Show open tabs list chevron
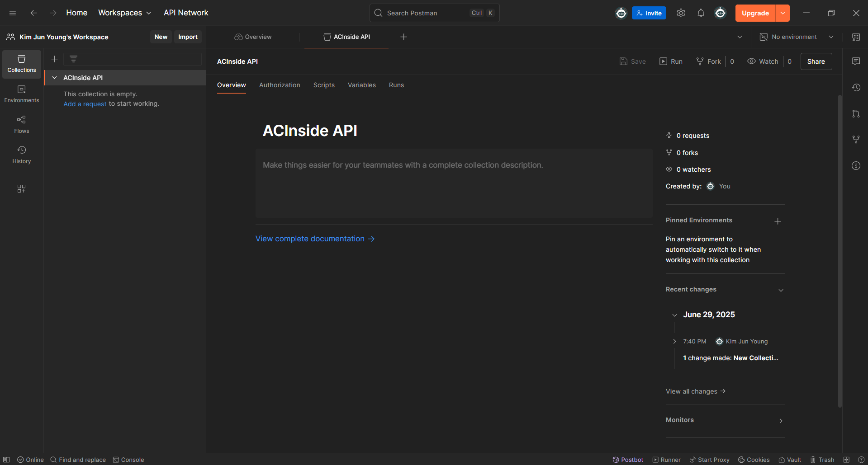 740,37
